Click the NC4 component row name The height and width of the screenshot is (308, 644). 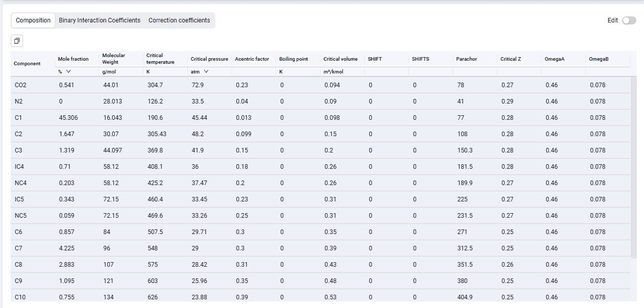click(x=21, y=183)
